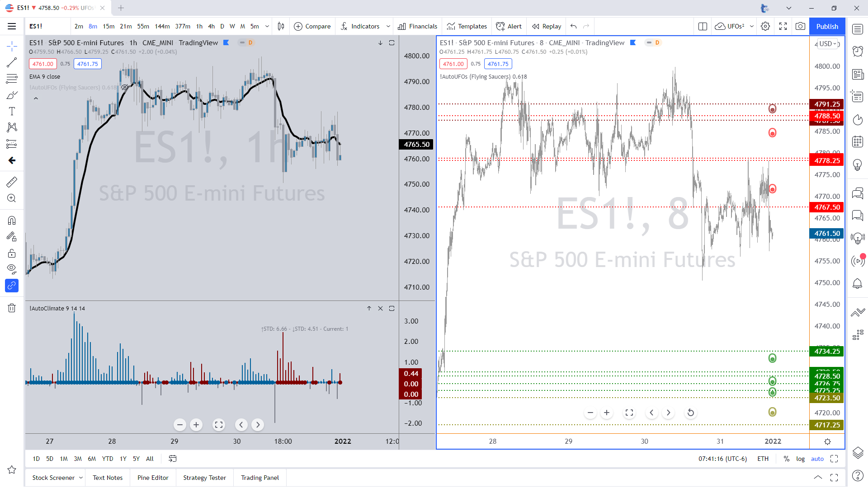Open chart style candles selector

point(281,26)
